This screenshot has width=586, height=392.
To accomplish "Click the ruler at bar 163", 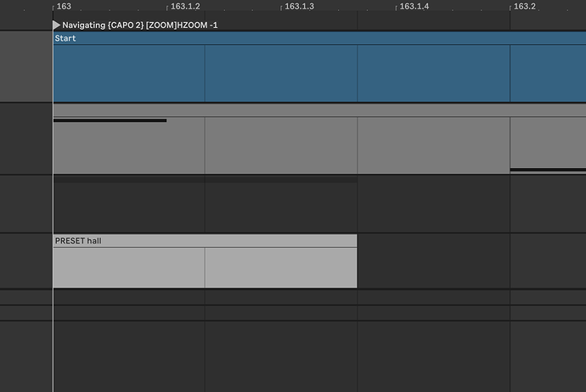I will 63,6.
